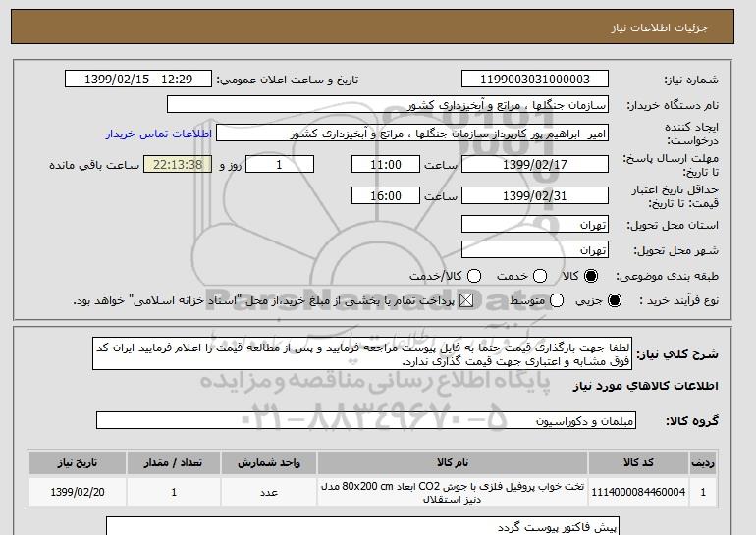Click the جزئیات اطلاعات نیاز header title
Viewport: 756px width, 535px height.
[x=659, y=27]
